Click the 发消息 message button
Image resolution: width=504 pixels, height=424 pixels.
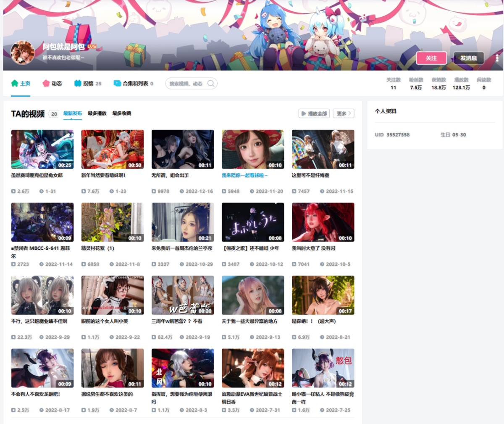tap(468, 58)
